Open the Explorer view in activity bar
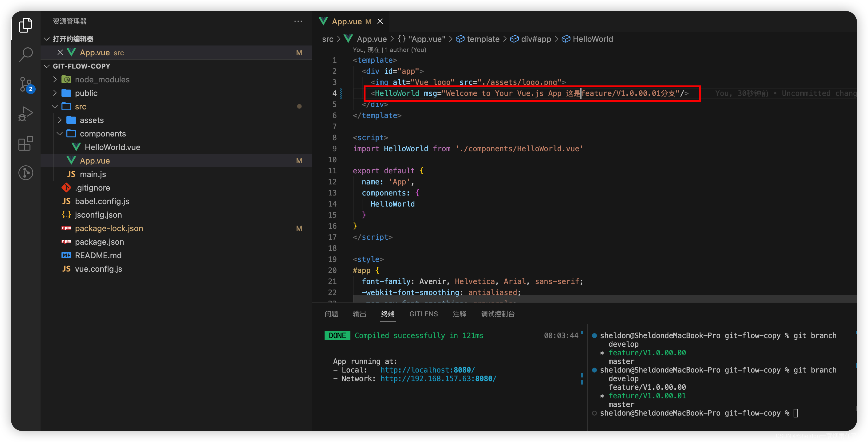The height and width of the screenshot is (442, 868). tap(26, 25)
